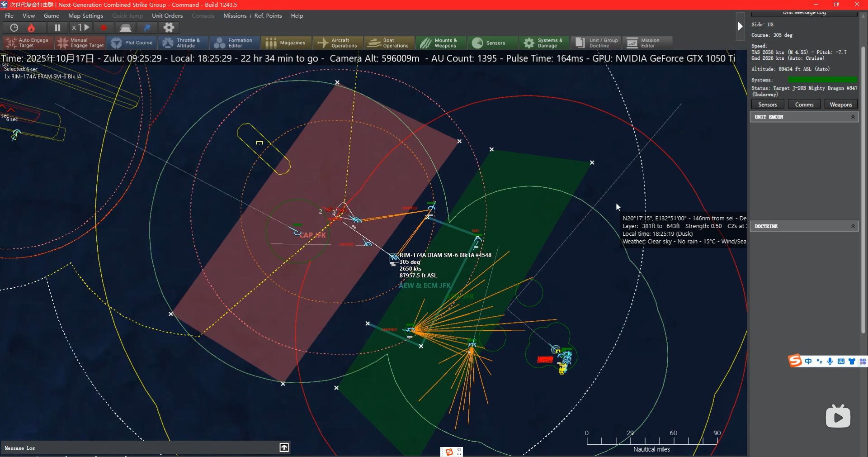Select Auto Engage Target
Screen dimensions: 868x457
point(28,43)
